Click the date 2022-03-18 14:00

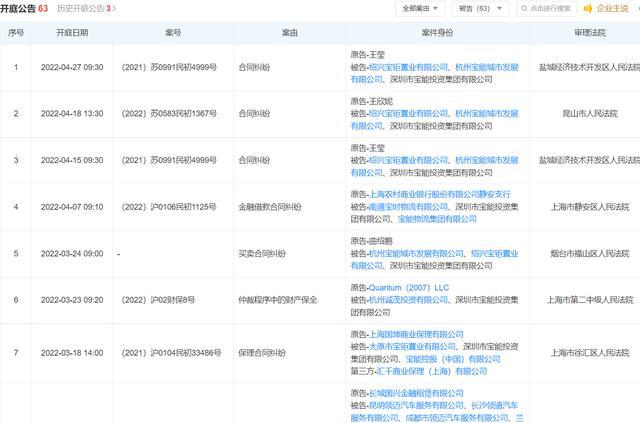click(72, 353)
